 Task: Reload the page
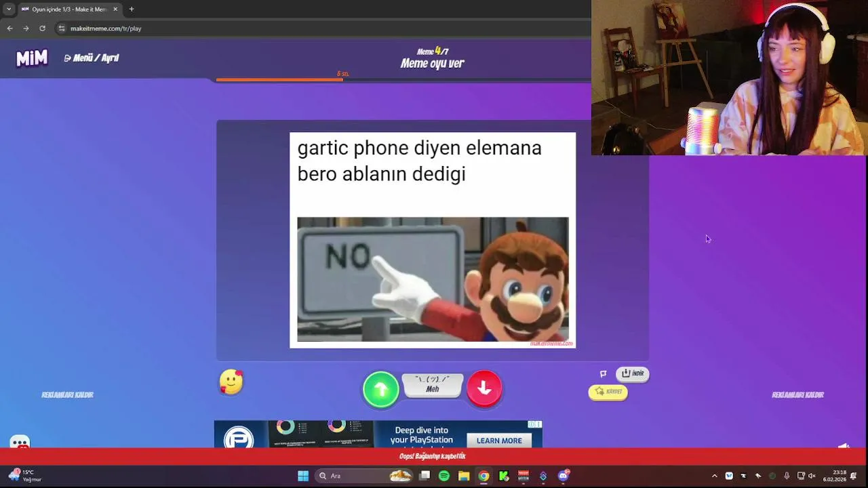click(x=42, y=28)
